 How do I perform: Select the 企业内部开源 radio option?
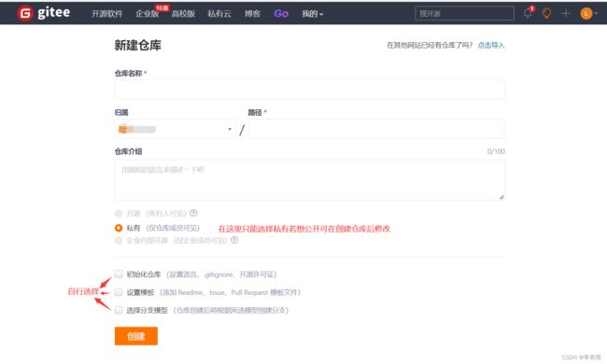click(119, 241)
